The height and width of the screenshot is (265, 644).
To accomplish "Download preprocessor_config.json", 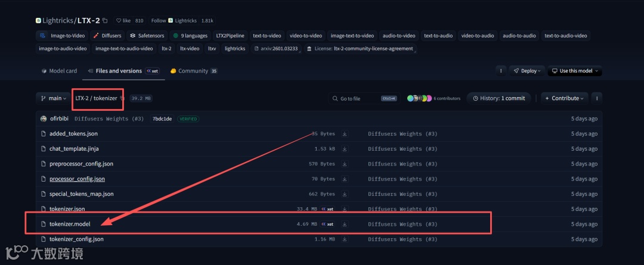I will click(x=345, y=164).
